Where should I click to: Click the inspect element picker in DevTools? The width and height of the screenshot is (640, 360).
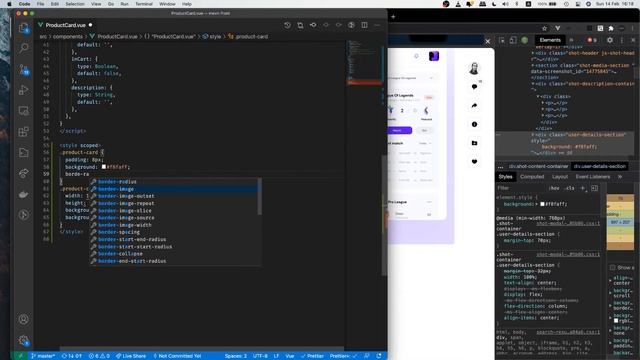[x=502, y=40]
